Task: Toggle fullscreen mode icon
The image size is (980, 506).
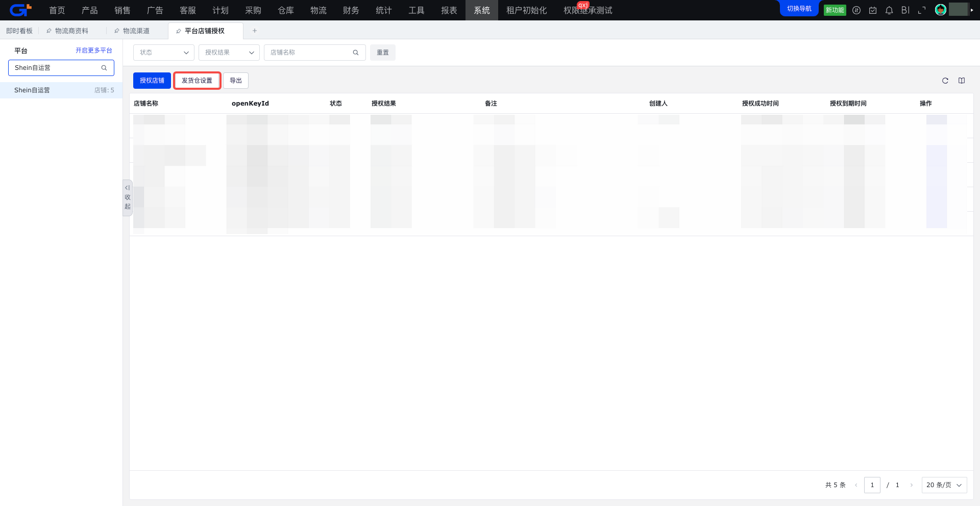Action: [x=922, y=10]
